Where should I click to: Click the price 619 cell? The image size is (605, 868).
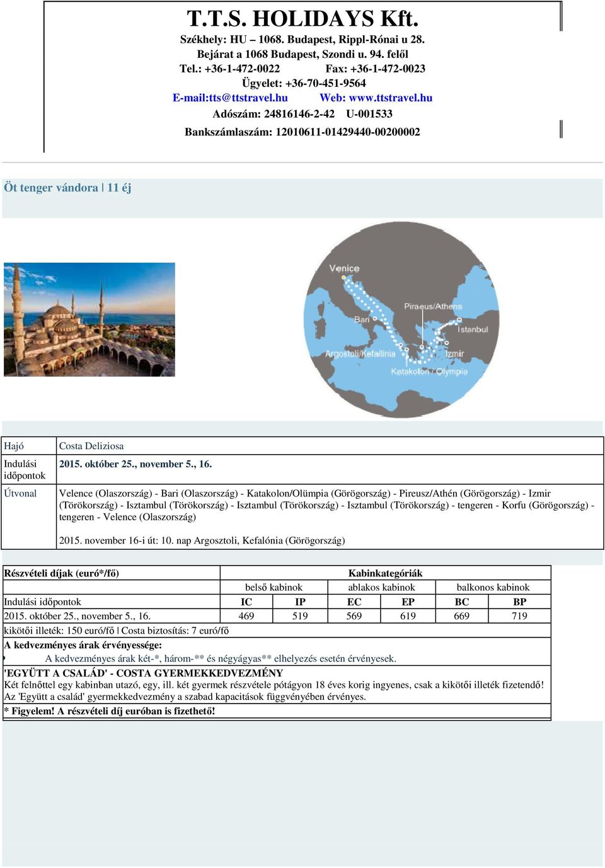pos(408,616)
